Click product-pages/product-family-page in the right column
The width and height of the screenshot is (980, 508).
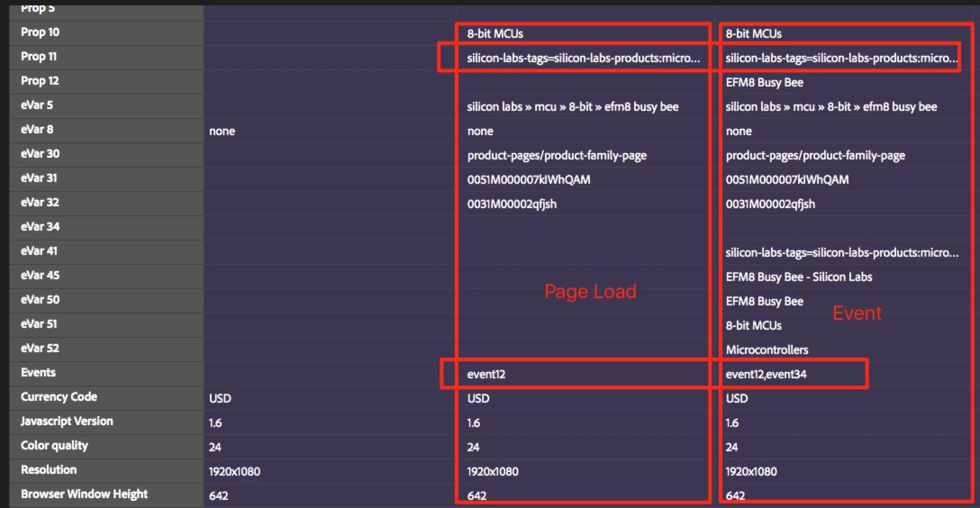[x=815, y=156]
